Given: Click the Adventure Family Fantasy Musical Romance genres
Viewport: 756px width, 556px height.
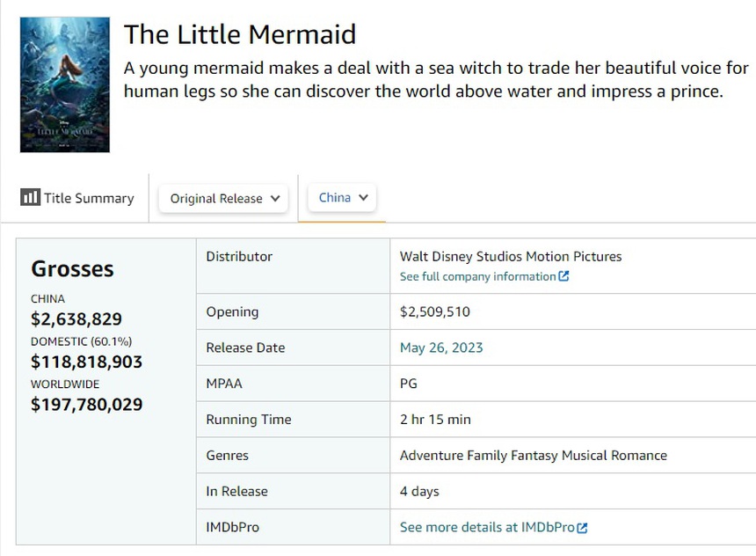Looking at the screenshot, I should (x=533, y=456).
